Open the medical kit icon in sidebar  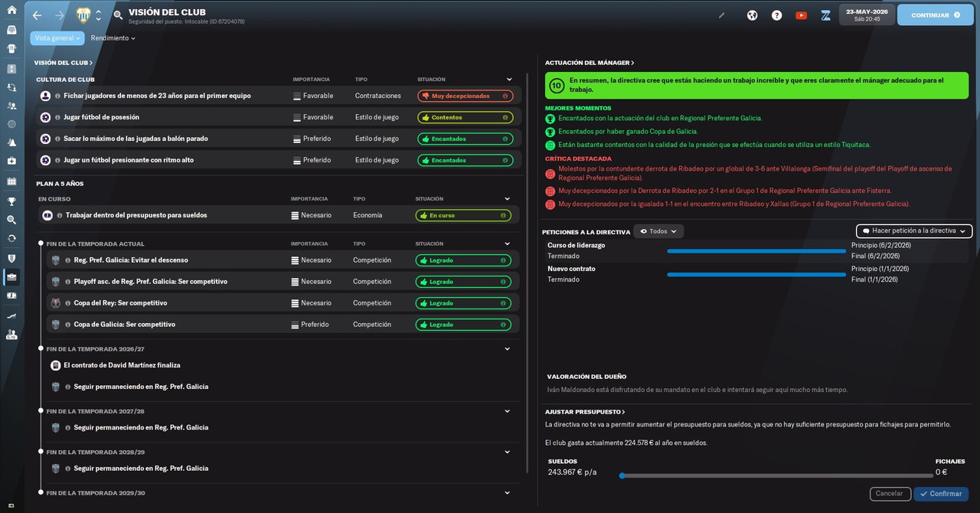tap(11, 162)
